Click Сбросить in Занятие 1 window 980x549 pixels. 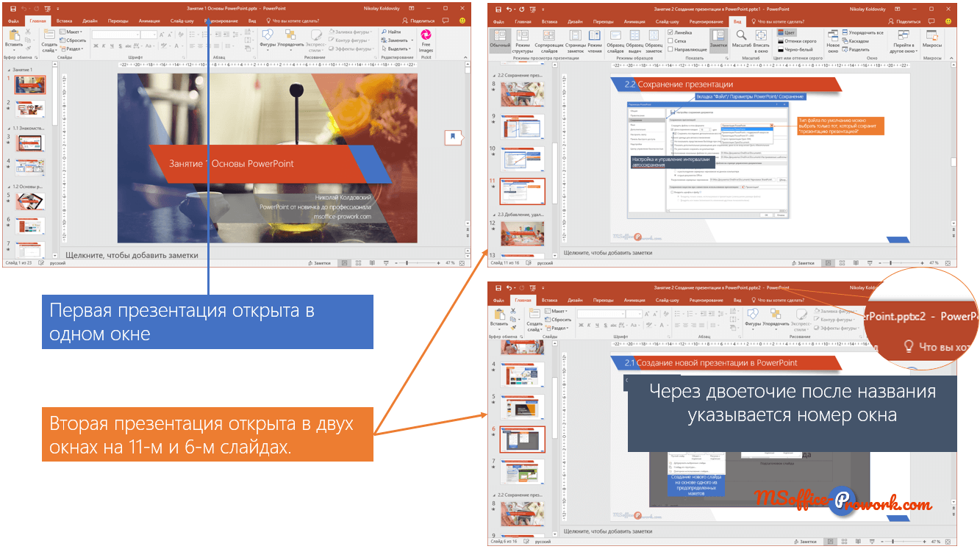click(74, 40)
